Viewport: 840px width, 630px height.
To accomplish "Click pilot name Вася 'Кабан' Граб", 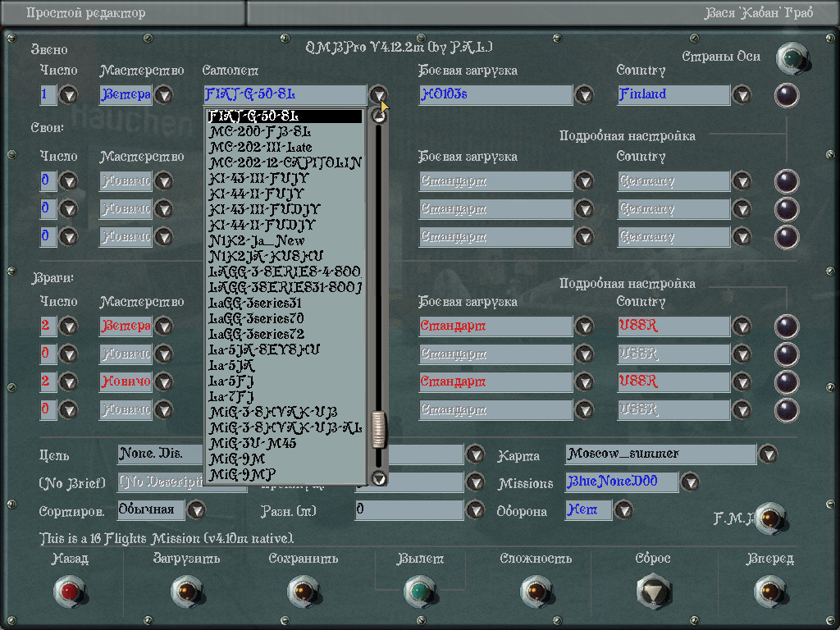I will pos(757,13).
